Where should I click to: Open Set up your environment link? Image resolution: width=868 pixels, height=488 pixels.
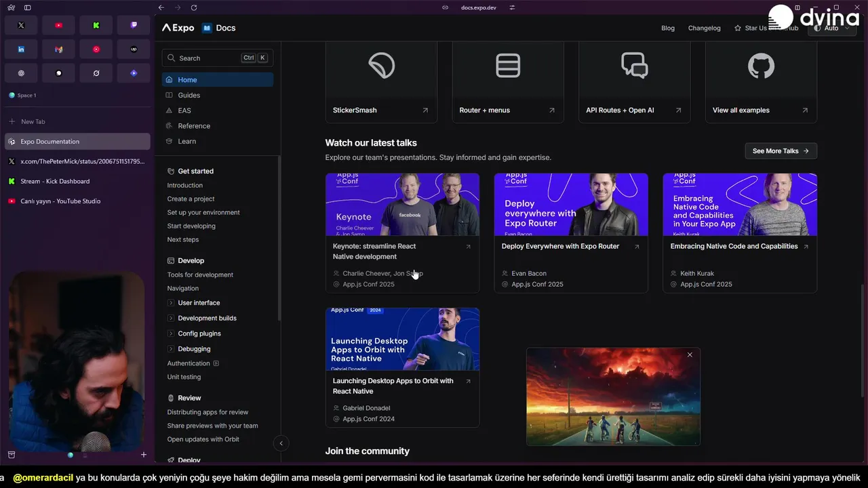point(203,212)
